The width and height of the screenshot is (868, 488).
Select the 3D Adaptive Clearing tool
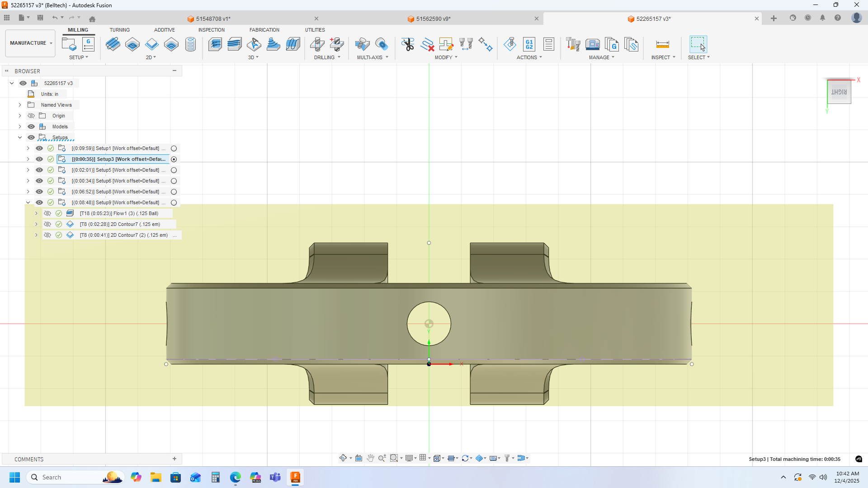215,44
